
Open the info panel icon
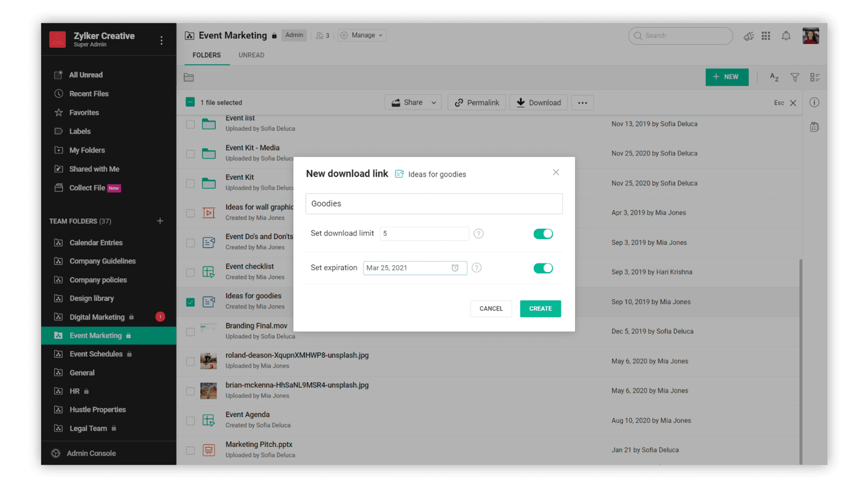[814, 102]
